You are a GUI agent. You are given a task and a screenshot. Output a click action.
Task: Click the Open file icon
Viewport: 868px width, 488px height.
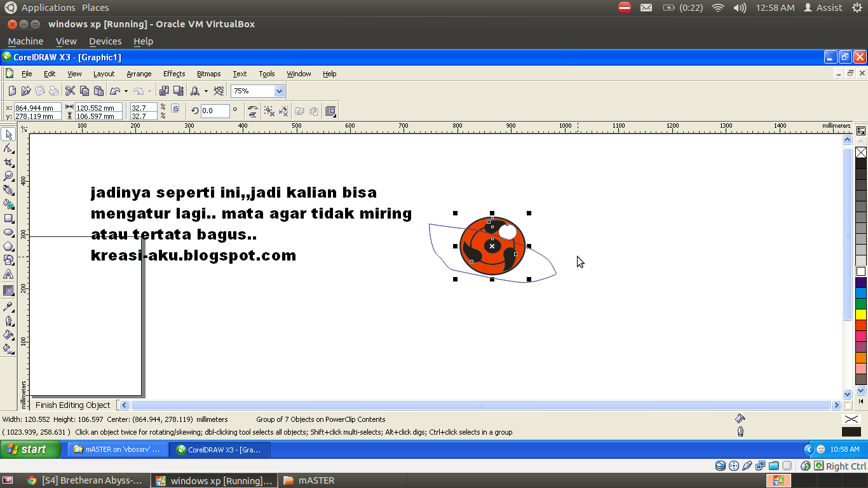pyautogui.click(x=26, y=91)
